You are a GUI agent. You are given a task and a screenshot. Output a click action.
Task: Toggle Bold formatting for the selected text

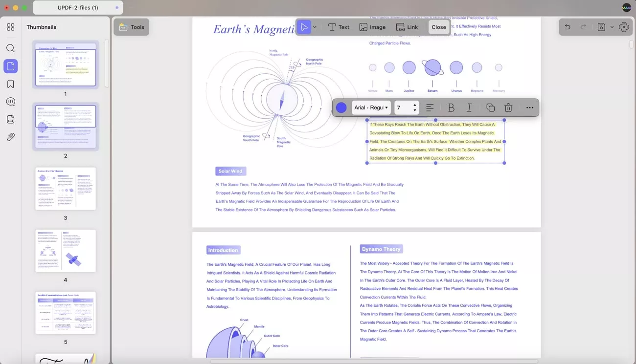coord(451,107)
